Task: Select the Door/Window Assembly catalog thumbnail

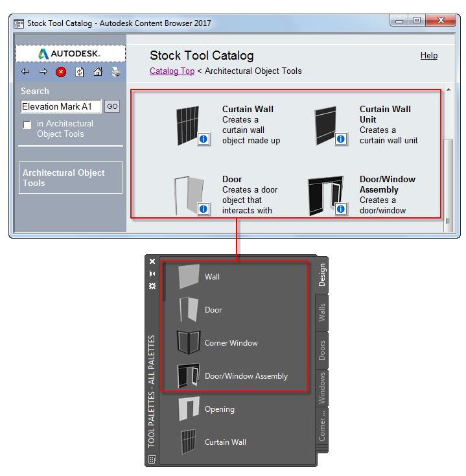Action: 326,195
